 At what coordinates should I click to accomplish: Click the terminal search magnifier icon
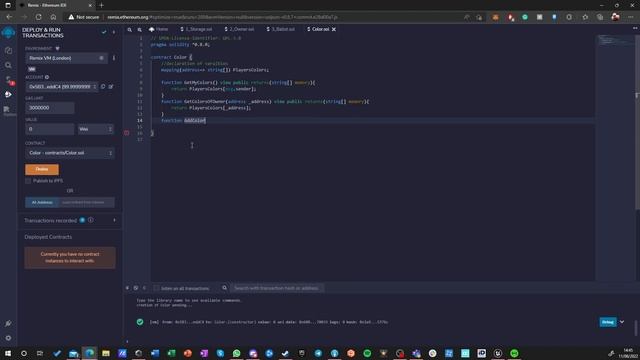pyautogui.click(x=224, y=288)
